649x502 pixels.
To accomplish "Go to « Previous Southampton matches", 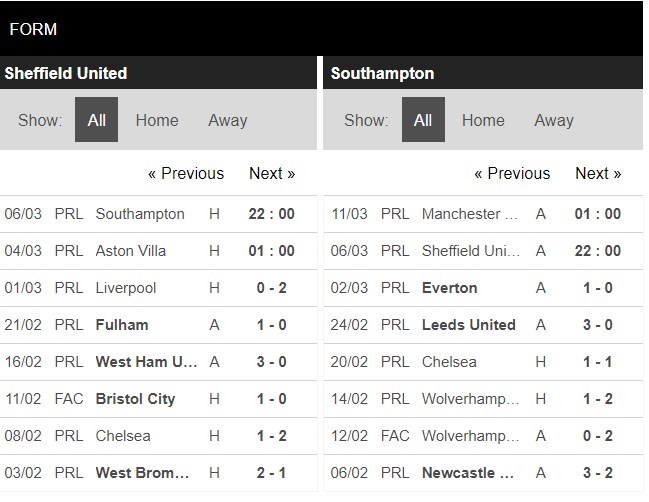I will pyautogui.click(x=512, y=173).
